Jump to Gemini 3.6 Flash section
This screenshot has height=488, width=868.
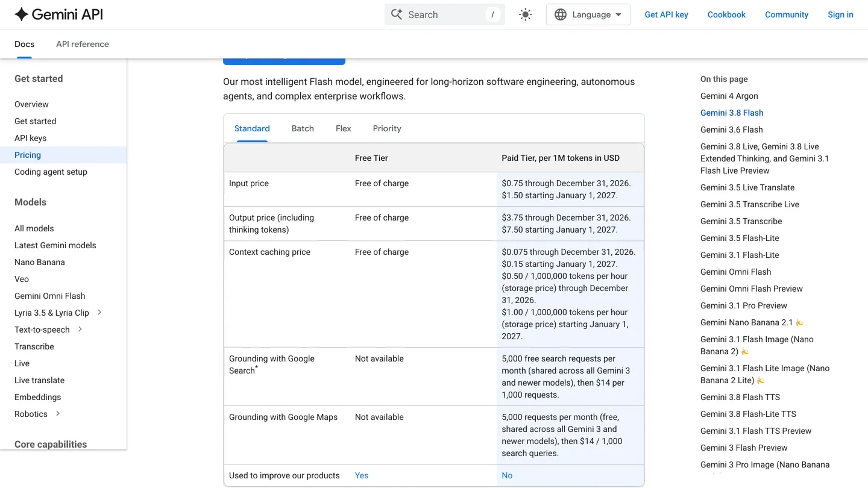(732, 130)
